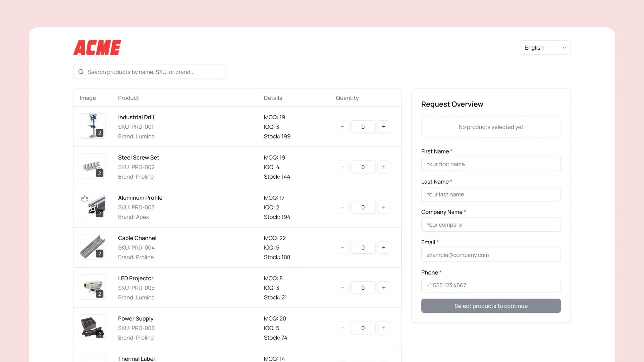Click the LED Projector quantity value field
The height and width of the screenshot is (362, 644).
[x=363, y=288]
